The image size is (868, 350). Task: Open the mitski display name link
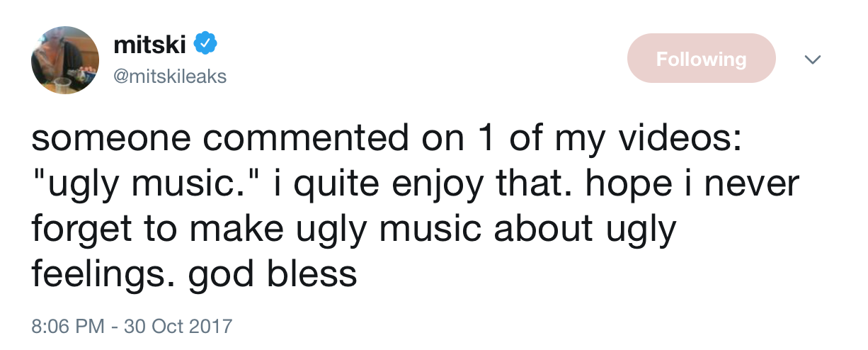click(149, 45)
